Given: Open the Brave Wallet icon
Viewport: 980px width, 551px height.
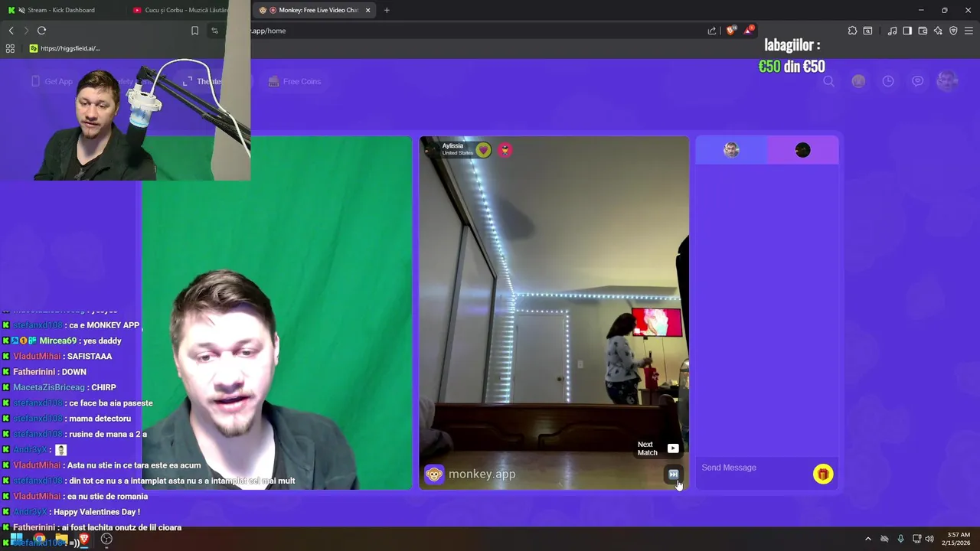Looking at the screenshot, I should click(923, 31).
